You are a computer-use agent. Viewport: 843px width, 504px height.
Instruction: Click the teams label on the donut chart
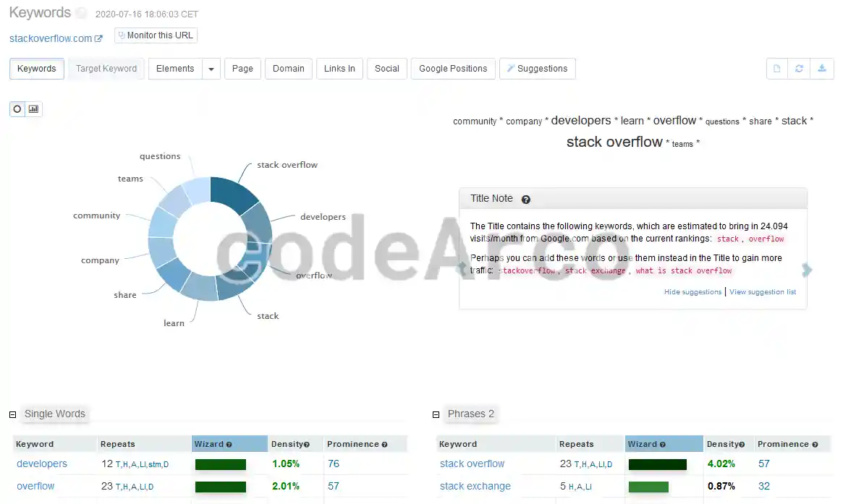coord(131,179)
